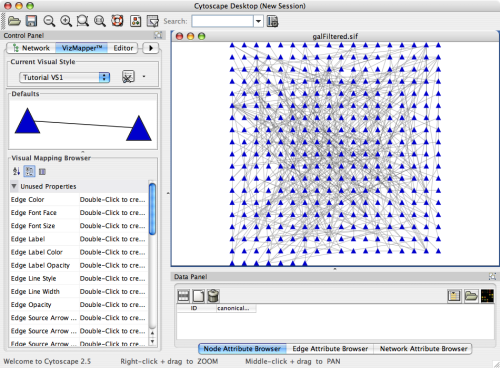Select the Node Attribute Browser tab
The height and width of the screenshot is (368, 500).
click(242, 349)
